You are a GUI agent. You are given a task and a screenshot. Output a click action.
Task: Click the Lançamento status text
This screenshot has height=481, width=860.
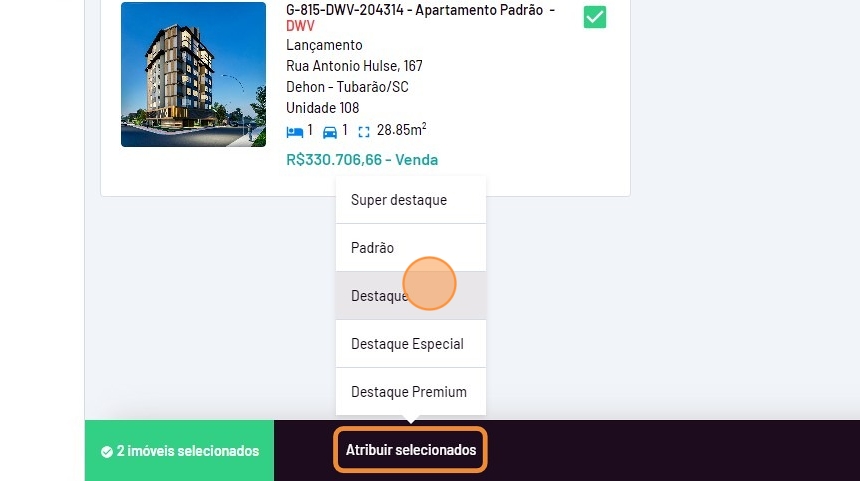coord(324,45)
